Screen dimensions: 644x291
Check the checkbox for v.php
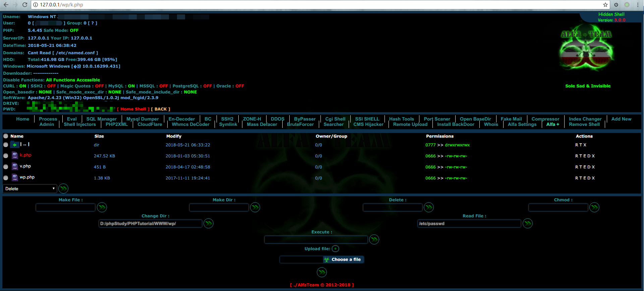coord(6,167)
